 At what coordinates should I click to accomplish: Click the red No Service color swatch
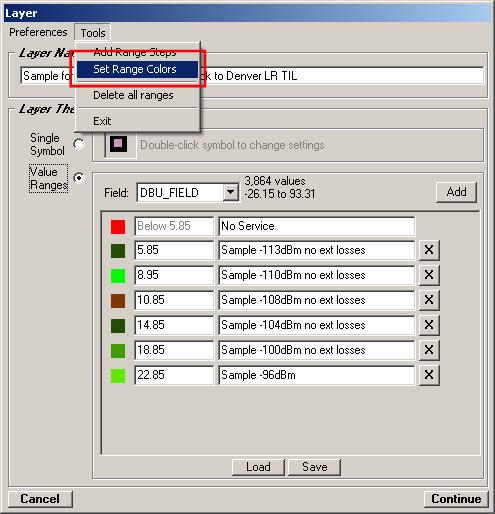click(118, 227)
